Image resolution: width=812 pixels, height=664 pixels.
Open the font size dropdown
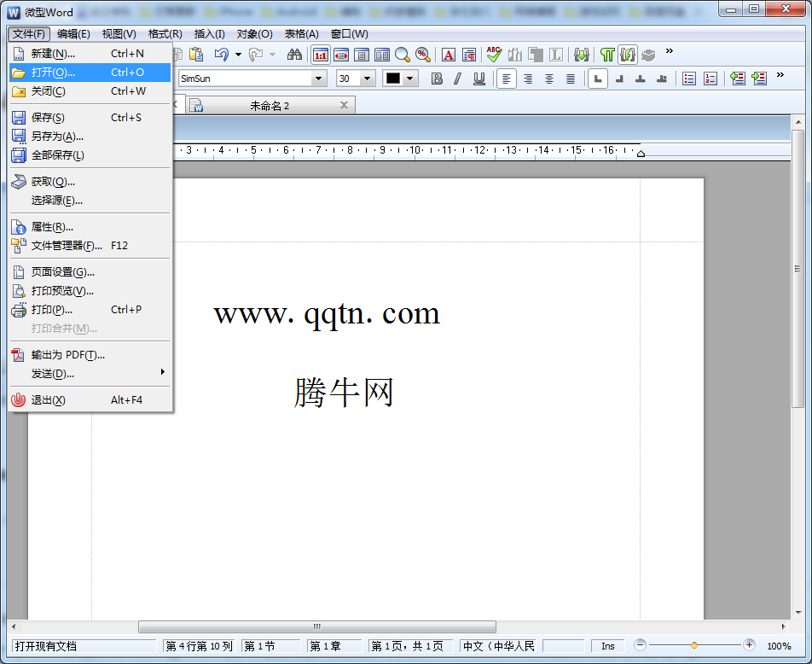tap(368, 79)
